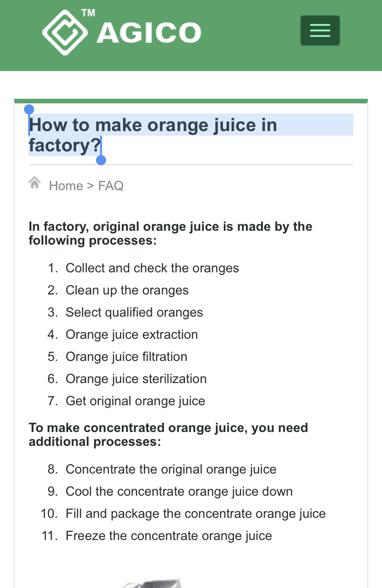This screenshot has width=382, height=588.
Task: Click the gray home icon in breadcrumb
Action: [35, 183]
